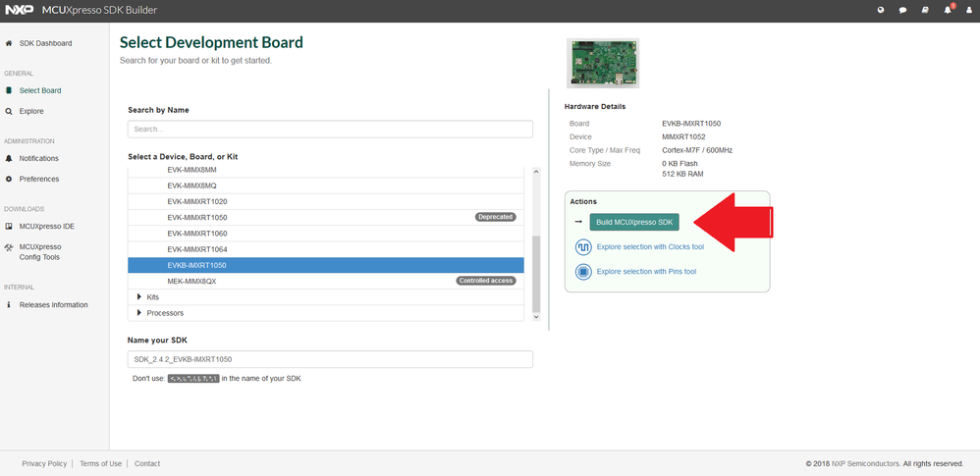
Task: Open Explore in the sidebar
Action: coord(31,111)
